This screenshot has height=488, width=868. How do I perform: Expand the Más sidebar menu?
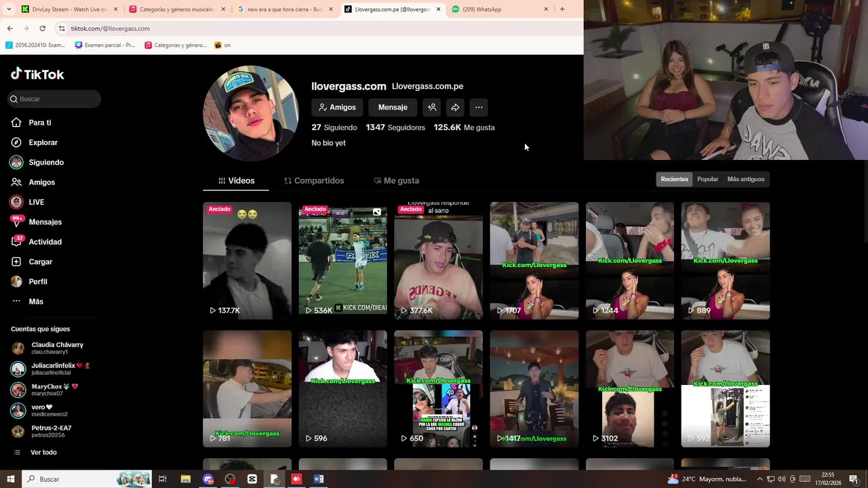pyautogui.click(x=27, y=302)
